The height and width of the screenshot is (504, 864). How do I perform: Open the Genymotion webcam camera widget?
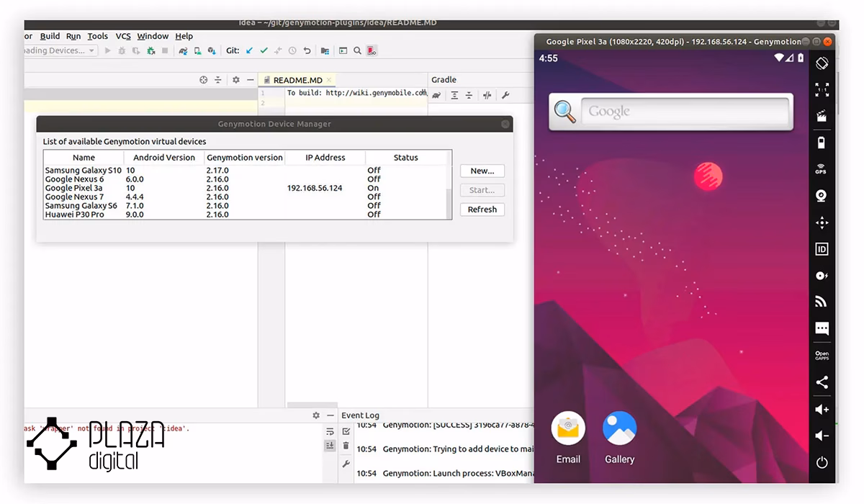[x=822, y=196]
